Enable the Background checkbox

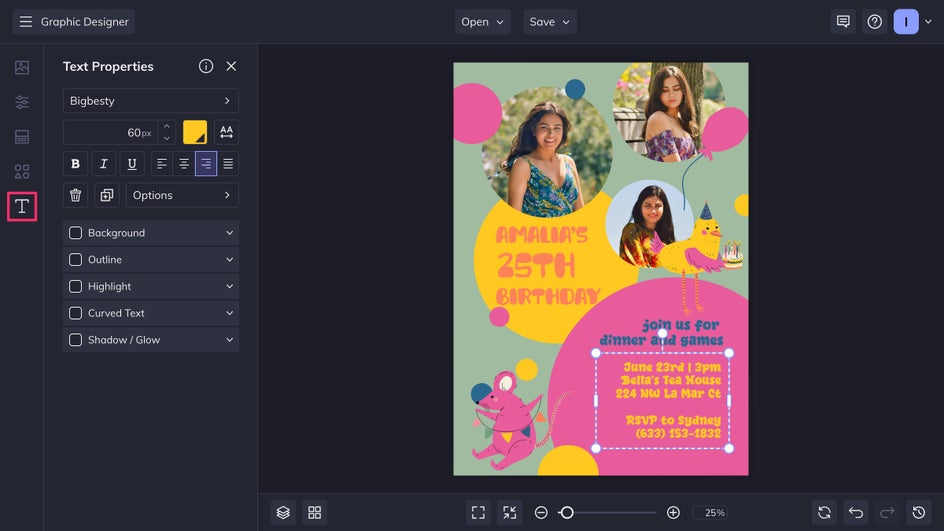(x=75, y=233)
